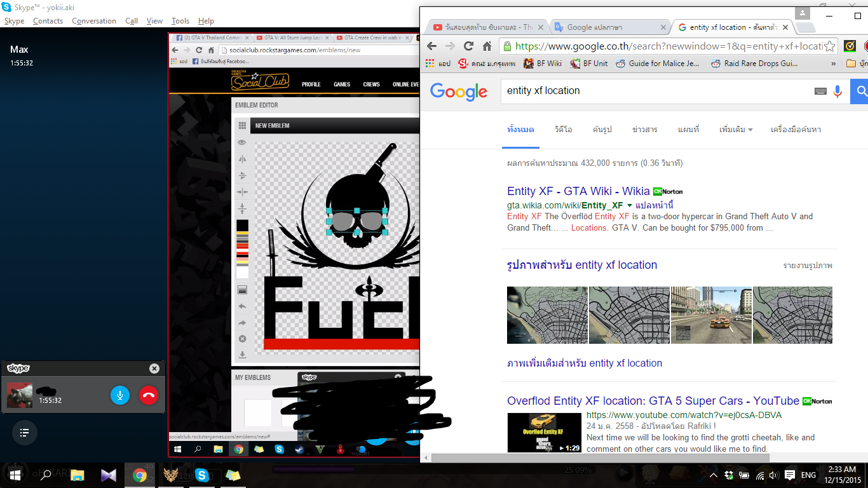Open the Help menu in Skype

point(206,21)
